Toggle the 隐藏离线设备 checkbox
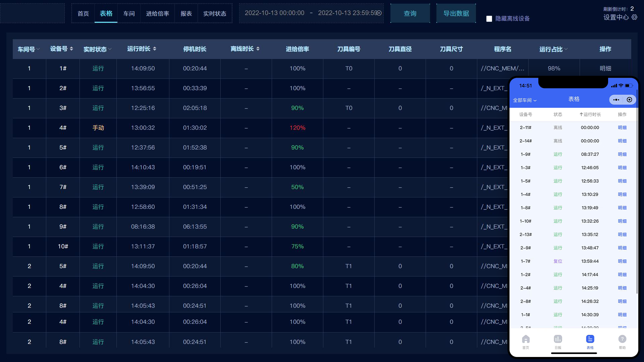 (489, 19)
